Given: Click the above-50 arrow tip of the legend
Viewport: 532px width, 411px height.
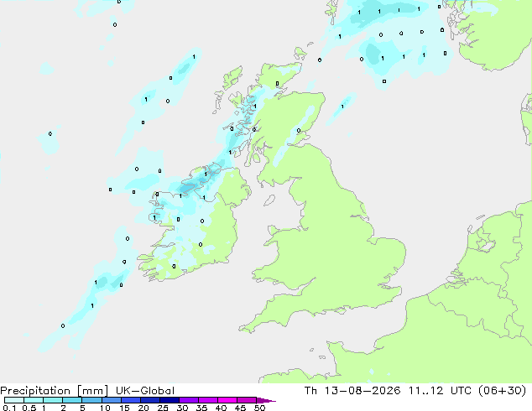Looking at the screenshot, I should pyautogui.click(x=266, y=400).
